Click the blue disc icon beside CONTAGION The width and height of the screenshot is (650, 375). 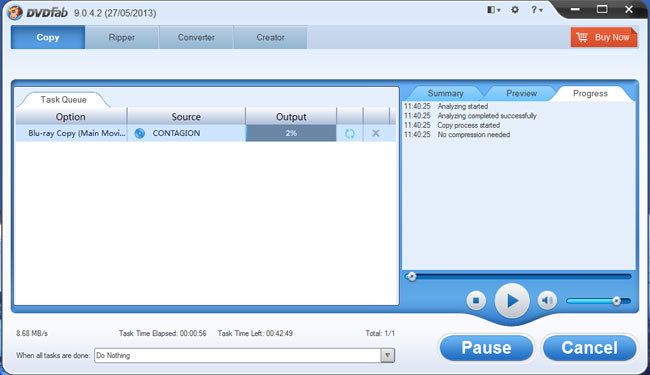[140, 133]
